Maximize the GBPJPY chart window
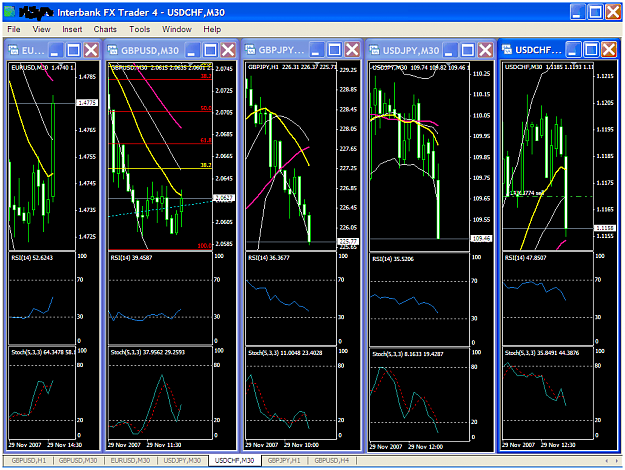Image resolution: width=625 pixels, height=470 pixels. 334,50
